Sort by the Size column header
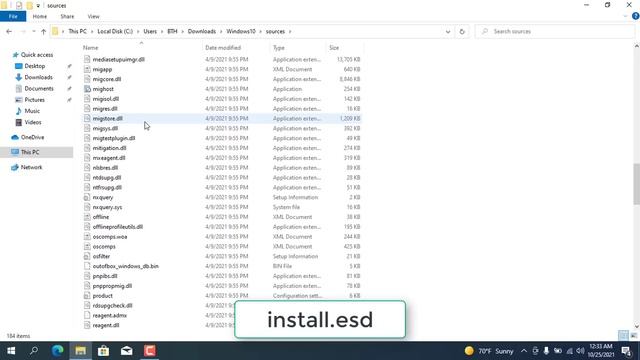 click(x=334, y=48)
